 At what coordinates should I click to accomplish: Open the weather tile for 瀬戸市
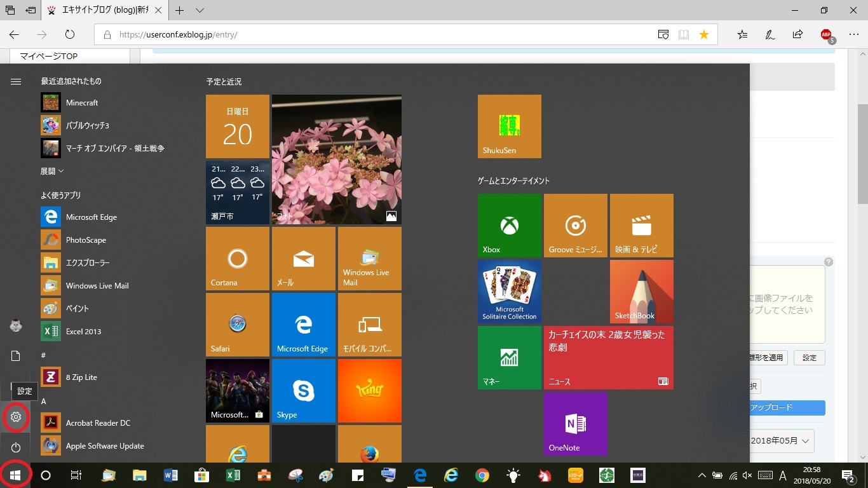point(238,193)
